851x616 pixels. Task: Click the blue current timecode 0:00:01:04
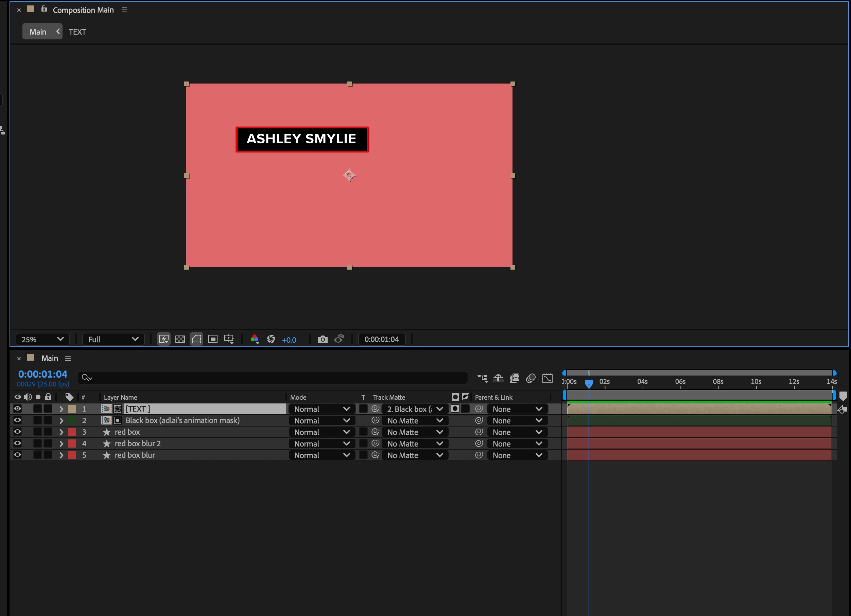(x=43, y=374)
